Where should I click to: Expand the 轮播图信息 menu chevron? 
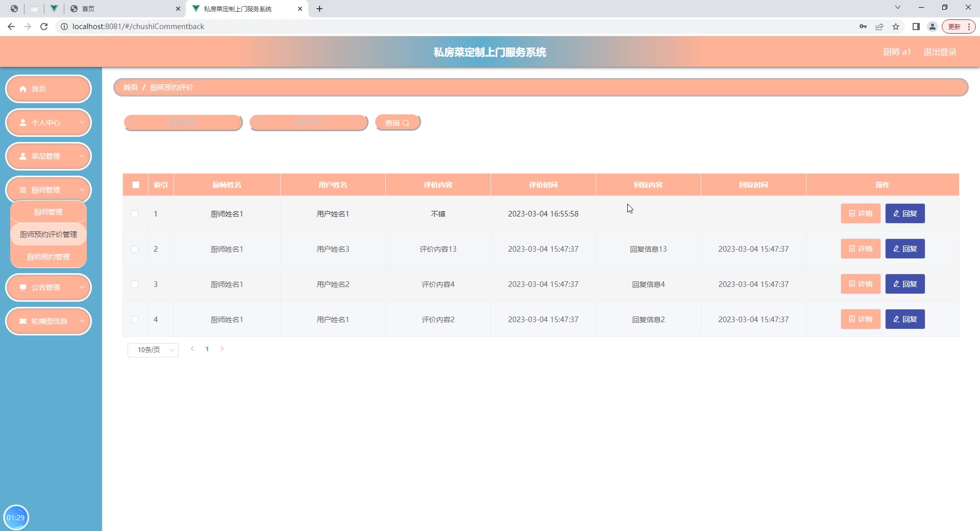pos(82,321)
